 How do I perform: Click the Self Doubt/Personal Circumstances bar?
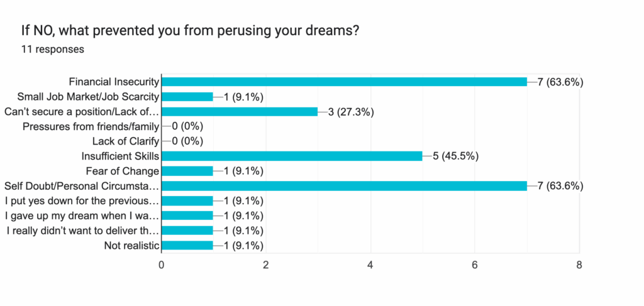pyautogui.click(x=344, y=186)
